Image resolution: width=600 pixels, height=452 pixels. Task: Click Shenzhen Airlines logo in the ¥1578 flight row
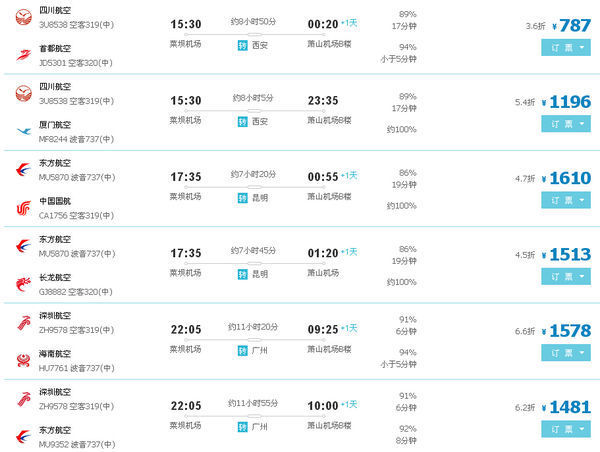[x=22, y=321]
